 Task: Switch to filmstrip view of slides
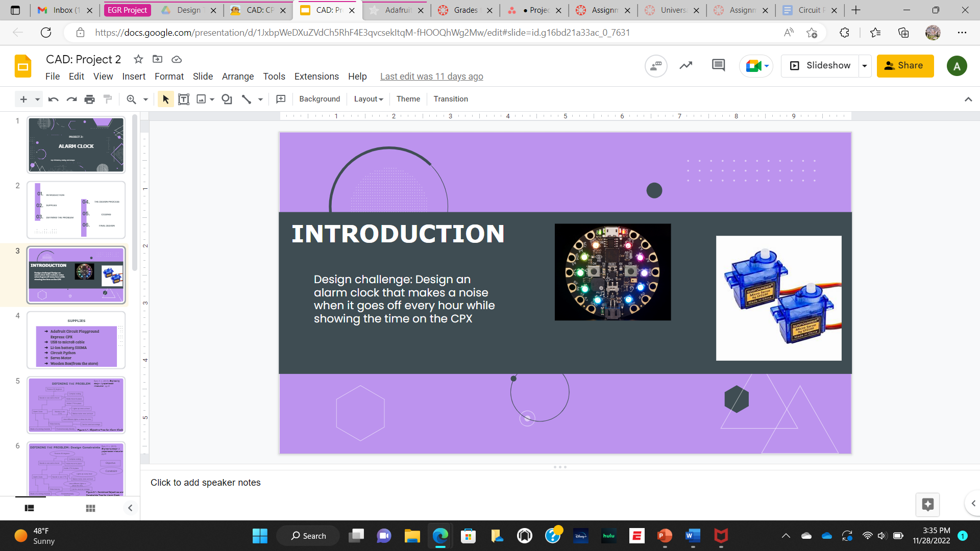click(x=29, y=508)
